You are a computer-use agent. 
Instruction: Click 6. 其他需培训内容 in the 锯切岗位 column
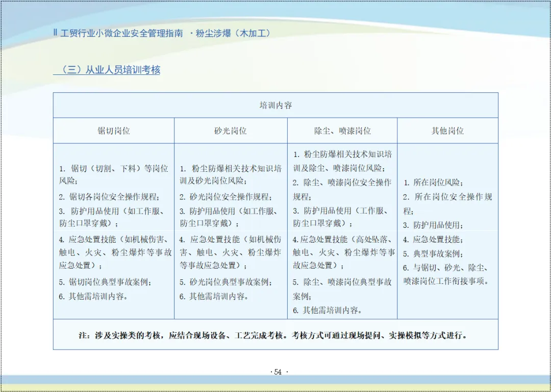tap(93, 297)
